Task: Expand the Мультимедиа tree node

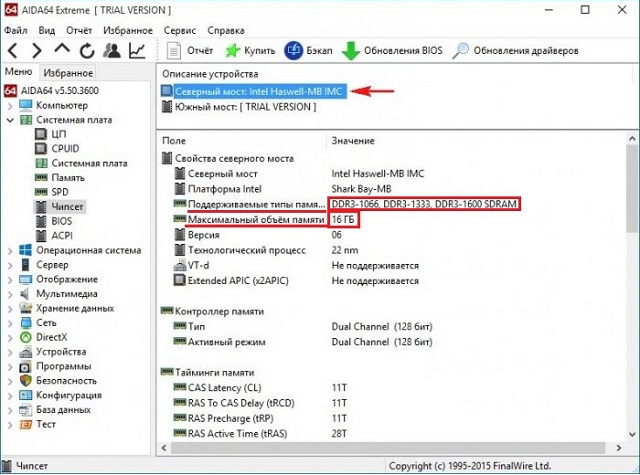Action: pyautogui.click(x=10, y=294)
